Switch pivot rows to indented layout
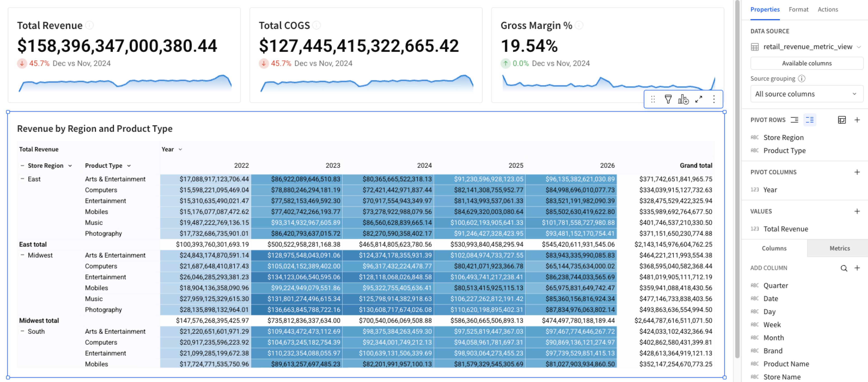868x382 pixels. [795, 120]
